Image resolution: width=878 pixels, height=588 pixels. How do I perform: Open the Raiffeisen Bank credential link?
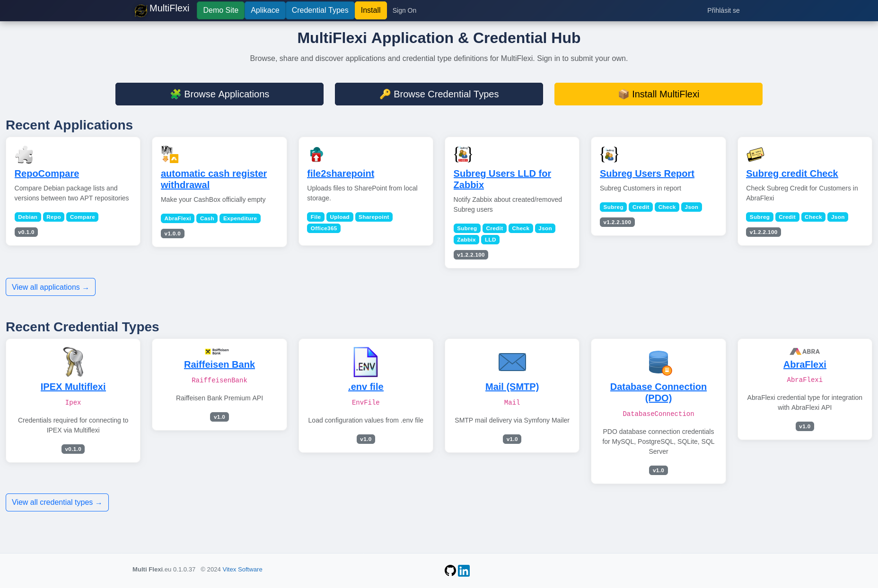point(219,364)
